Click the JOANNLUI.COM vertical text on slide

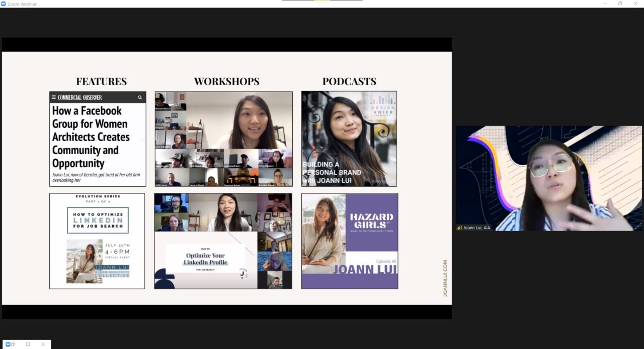point(445,278)
